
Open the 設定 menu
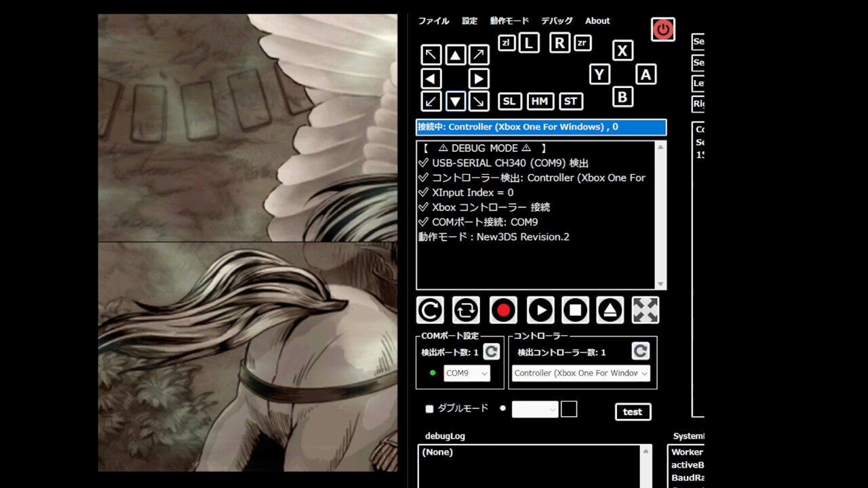click(470, 21)
